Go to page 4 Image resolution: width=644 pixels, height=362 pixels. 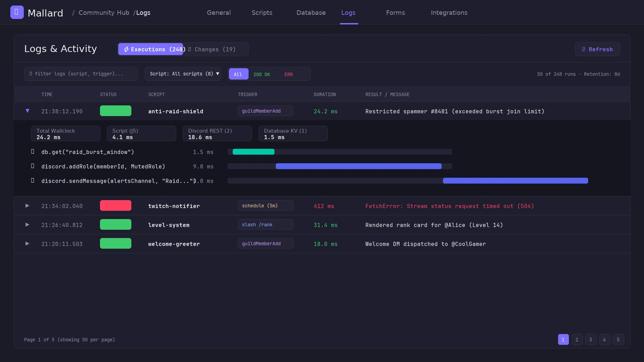point(605,340)
